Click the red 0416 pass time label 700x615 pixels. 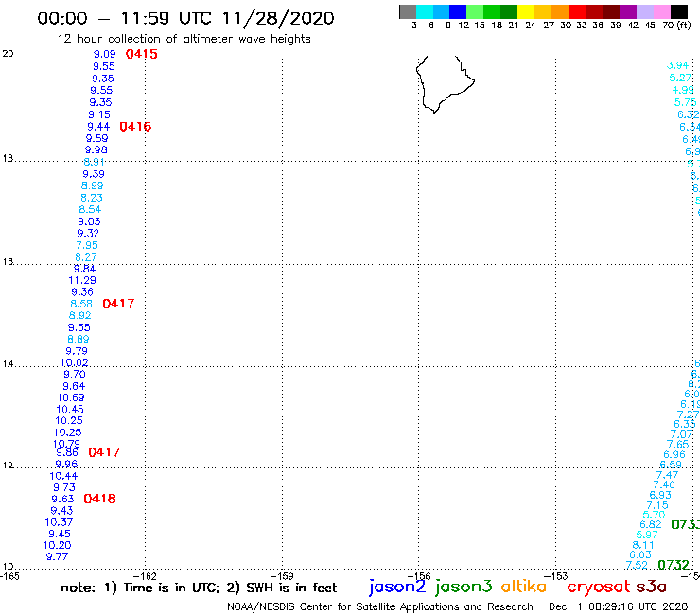(135, 127)
